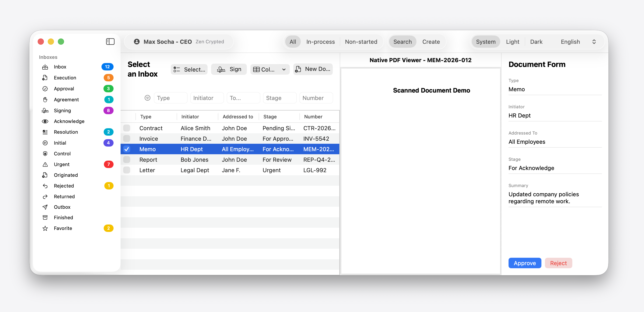Click the Initiator filter input field
644x312 pixels.
pyautogui.click(x=207, y=98)
